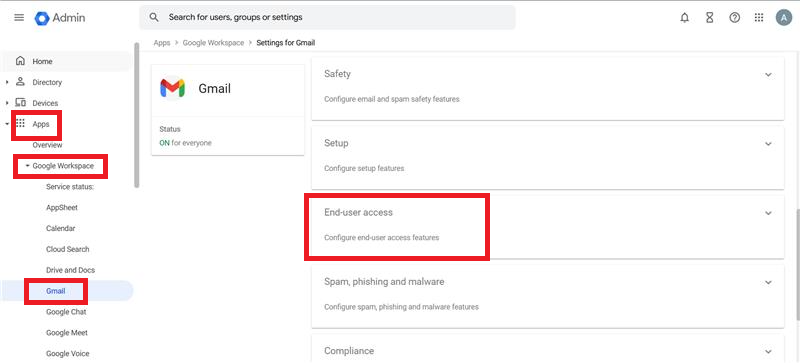800x363 pixels.
Task: Click the Apps grid icon in sidebar
Action: [x=20, y=124]
